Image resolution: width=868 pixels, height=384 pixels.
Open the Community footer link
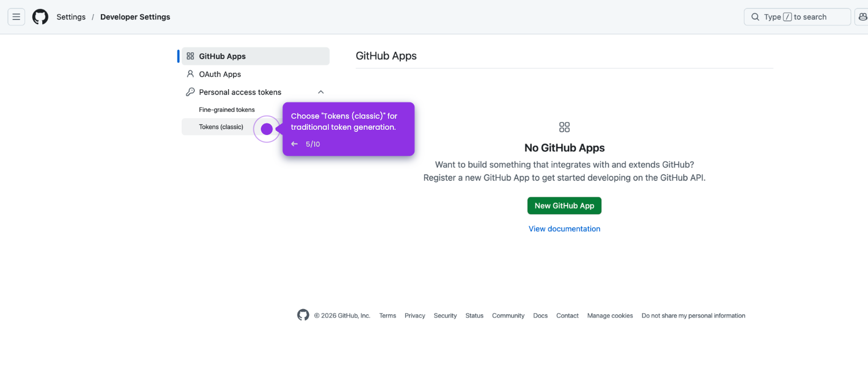pyautogui.click(x=508, y=315)
